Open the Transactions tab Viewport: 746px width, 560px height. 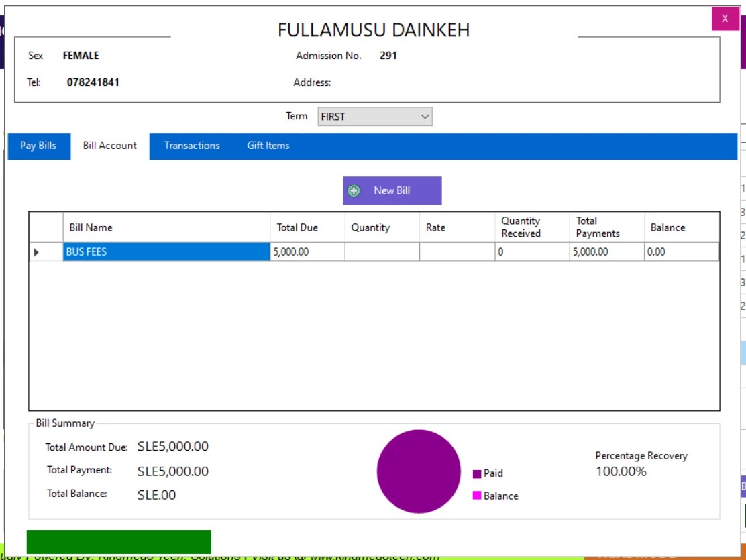point(192,146)
